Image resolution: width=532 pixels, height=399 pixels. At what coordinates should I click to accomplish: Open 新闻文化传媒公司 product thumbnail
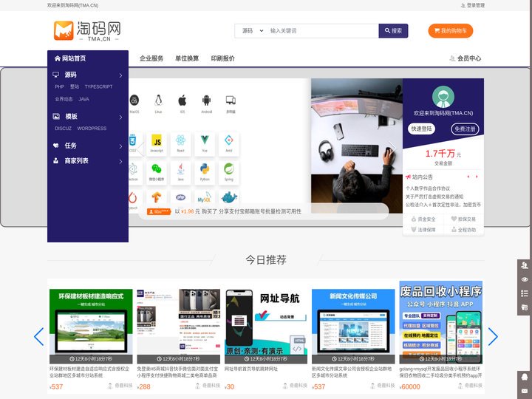(x=353, y=327)
